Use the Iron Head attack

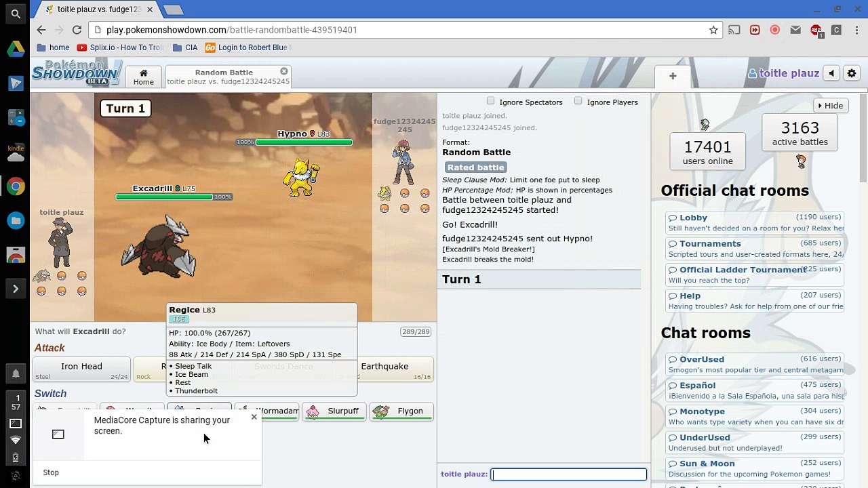[x=81, y=369]
